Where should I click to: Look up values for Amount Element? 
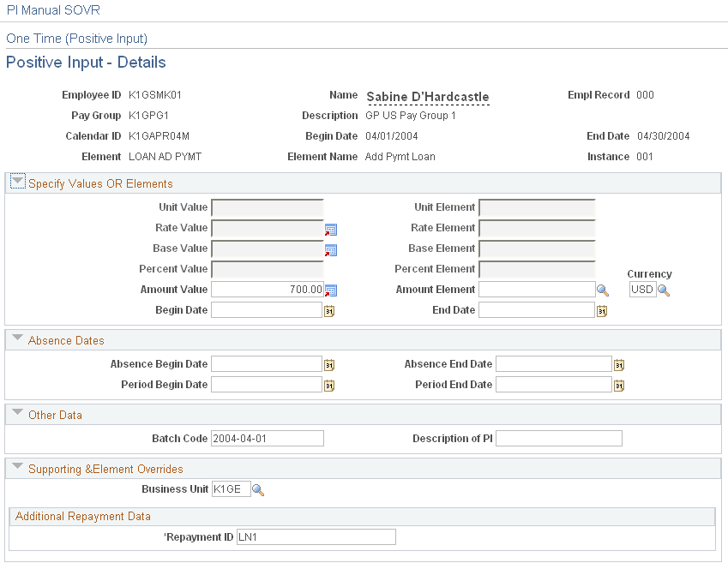point(602,290)
